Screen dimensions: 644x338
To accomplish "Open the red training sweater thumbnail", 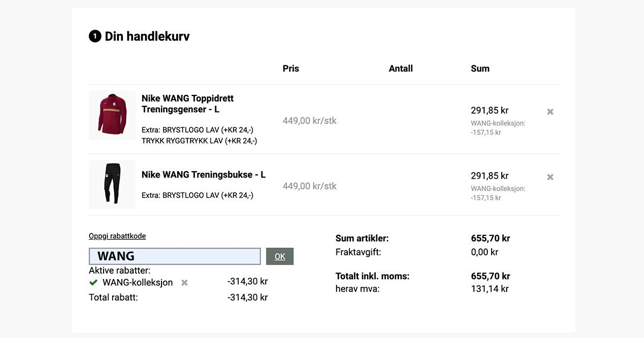I will (112, 115).
